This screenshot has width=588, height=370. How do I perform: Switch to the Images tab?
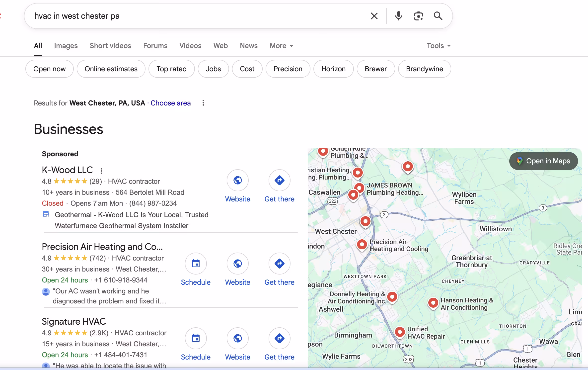(x=66, y=46)
